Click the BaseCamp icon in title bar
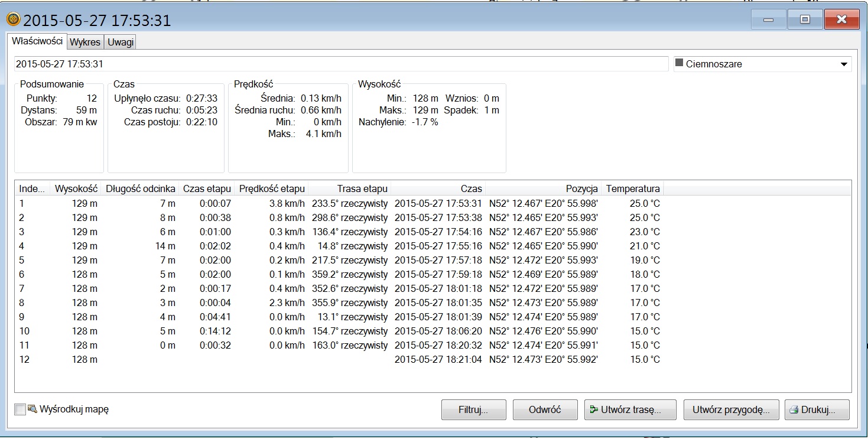868x439 pixels. 13,19
